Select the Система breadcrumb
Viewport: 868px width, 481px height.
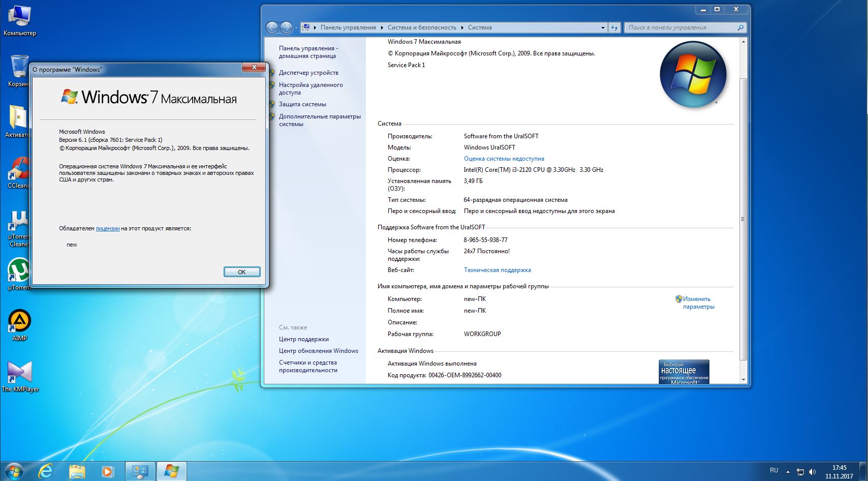[x=480, y=27]
